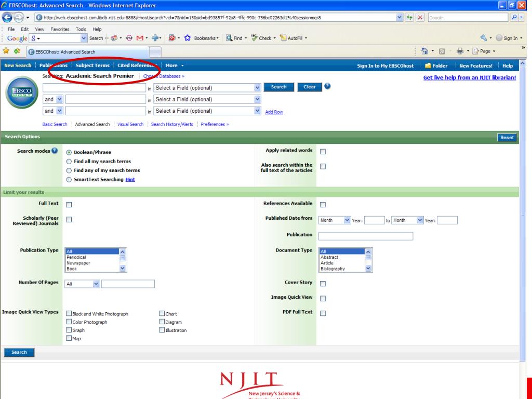The height and width of the screenshot is (399, 532).
Task: Click the Find icon in Google toolbar
Action: (229, 38)
